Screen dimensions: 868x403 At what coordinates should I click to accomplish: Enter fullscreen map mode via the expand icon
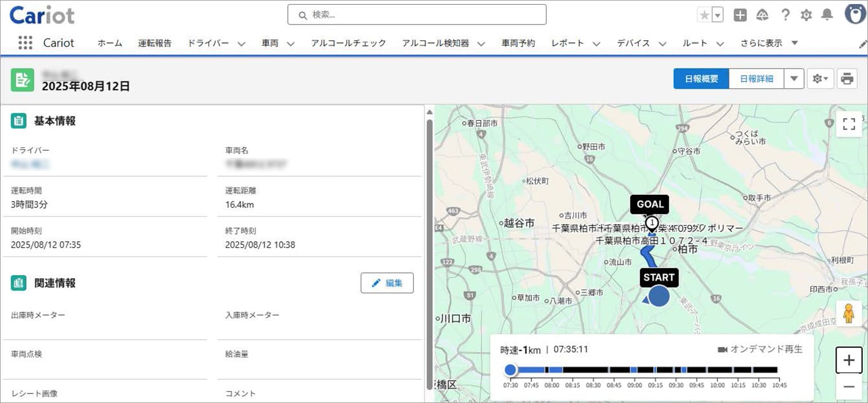click(849, 123)
